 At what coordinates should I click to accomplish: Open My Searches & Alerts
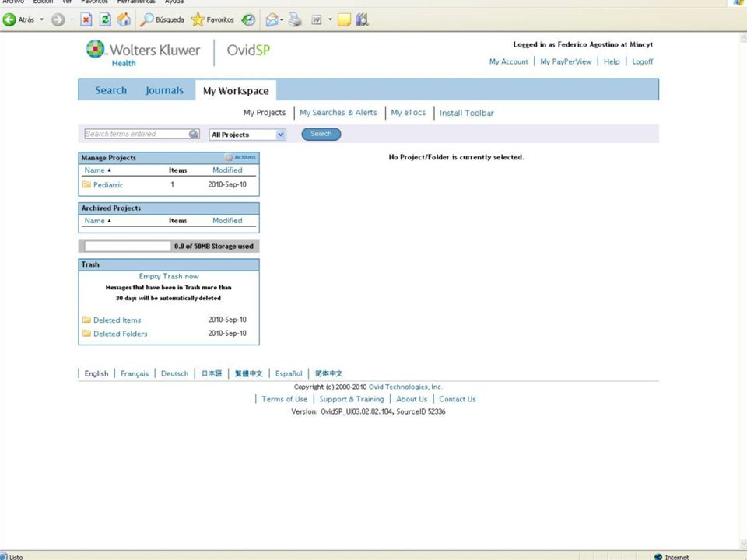point(338,112)
